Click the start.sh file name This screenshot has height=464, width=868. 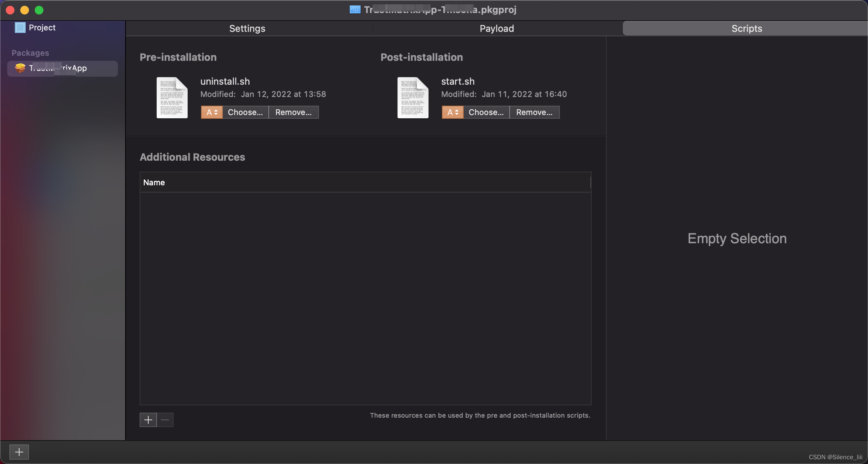point(458,81)
